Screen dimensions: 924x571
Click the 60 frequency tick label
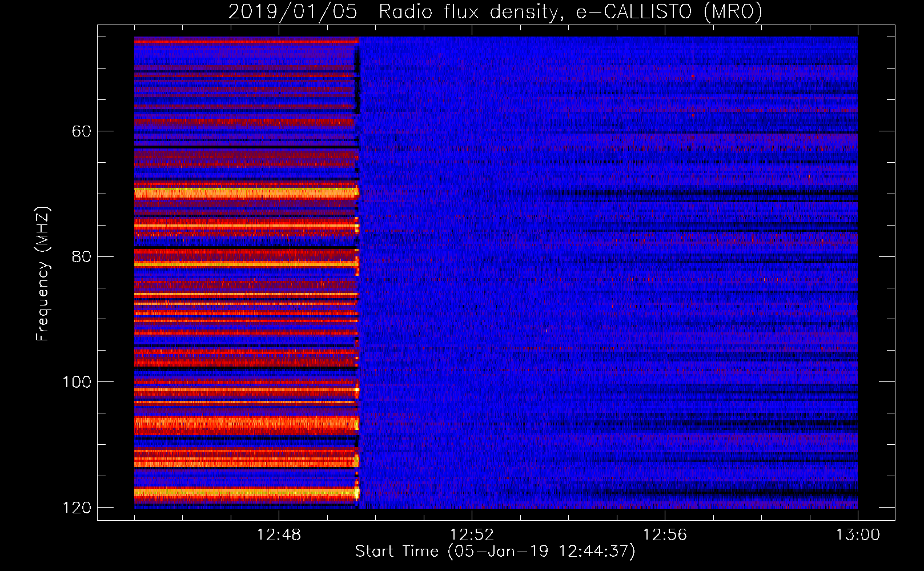[x=81, y=131]
